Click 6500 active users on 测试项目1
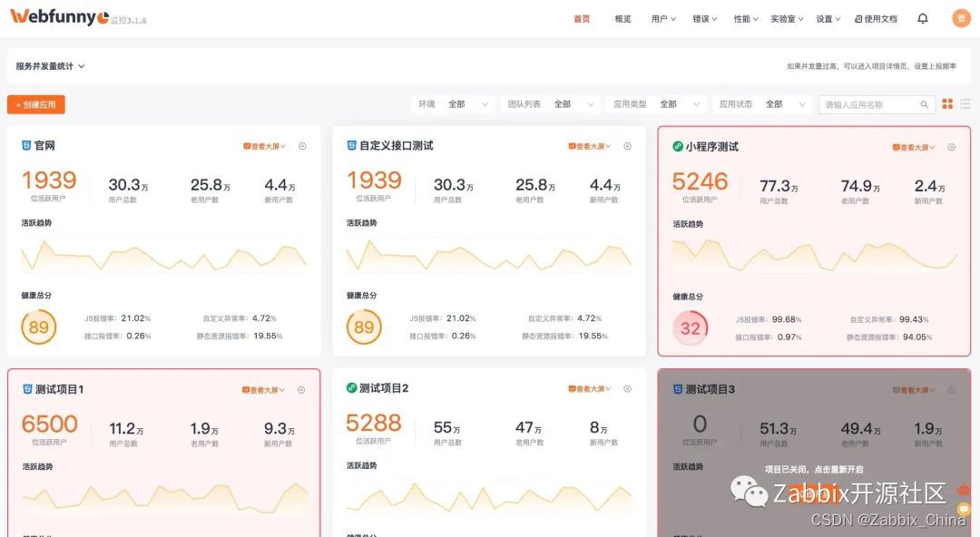980x537 pixels. tap(49, 425)
